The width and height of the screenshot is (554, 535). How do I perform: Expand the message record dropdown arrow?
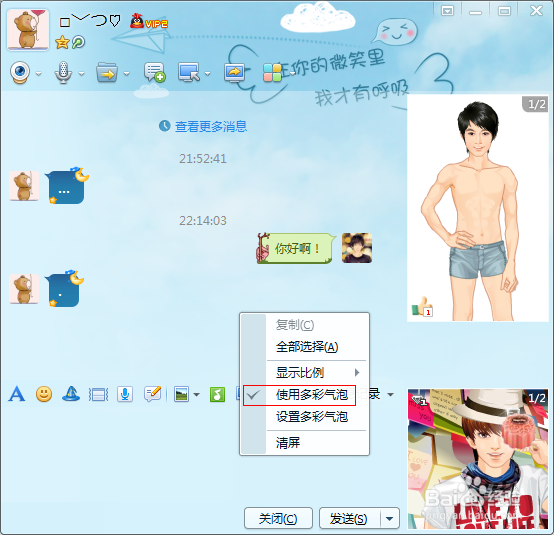[390, 394]
